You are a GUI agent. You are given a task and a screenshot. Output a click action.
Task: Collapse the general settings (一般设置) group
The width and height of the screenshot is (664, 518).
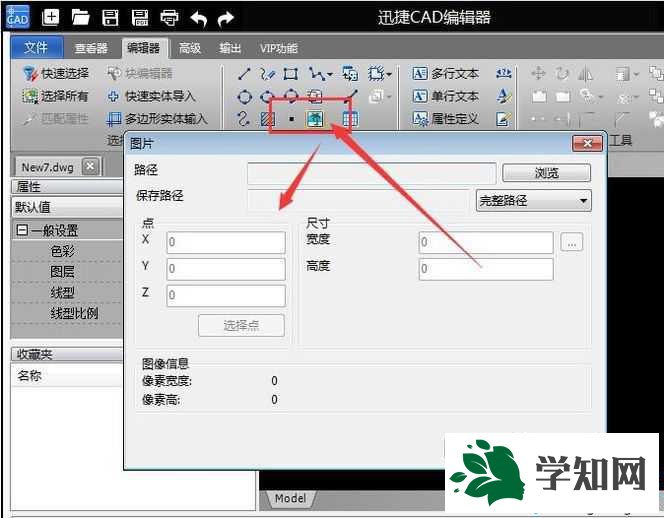22,230
